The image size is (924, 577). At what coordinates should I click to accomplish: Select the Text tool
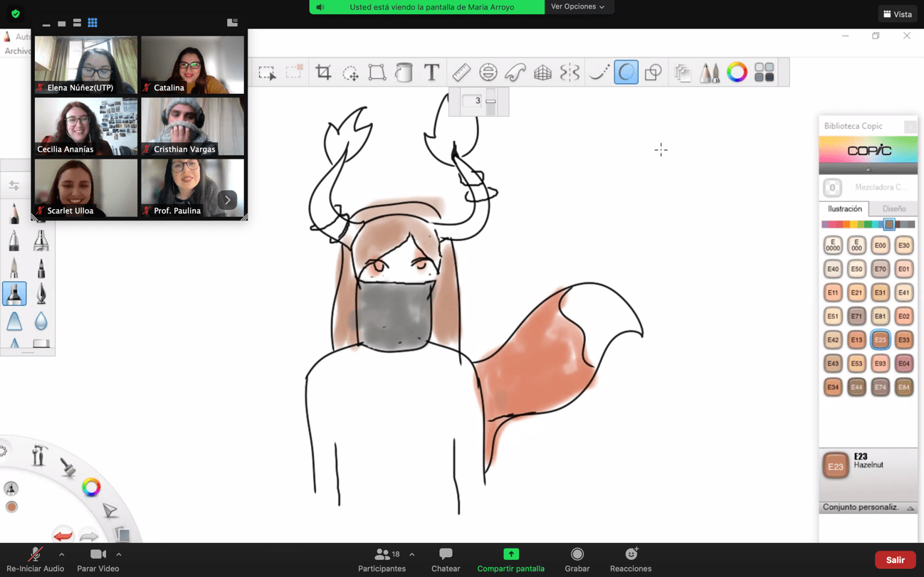tap(431, 73)
